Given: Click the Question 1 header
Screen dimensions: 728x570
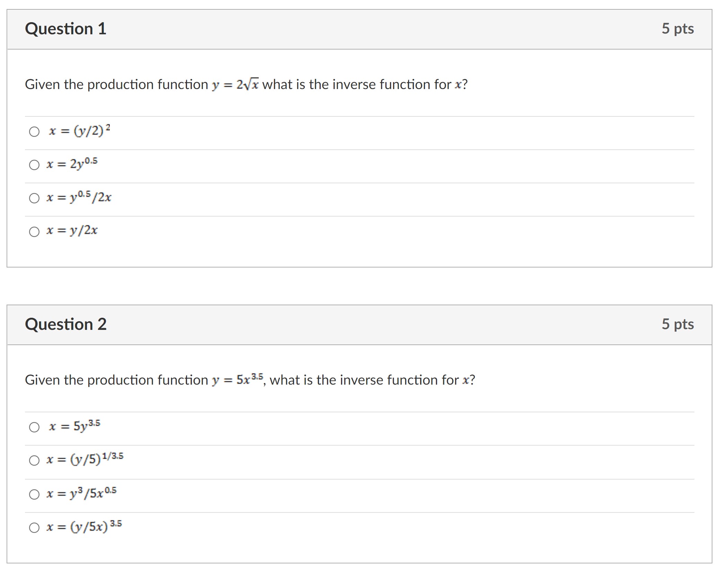Looking at the screenshot, I should (66, 29).
